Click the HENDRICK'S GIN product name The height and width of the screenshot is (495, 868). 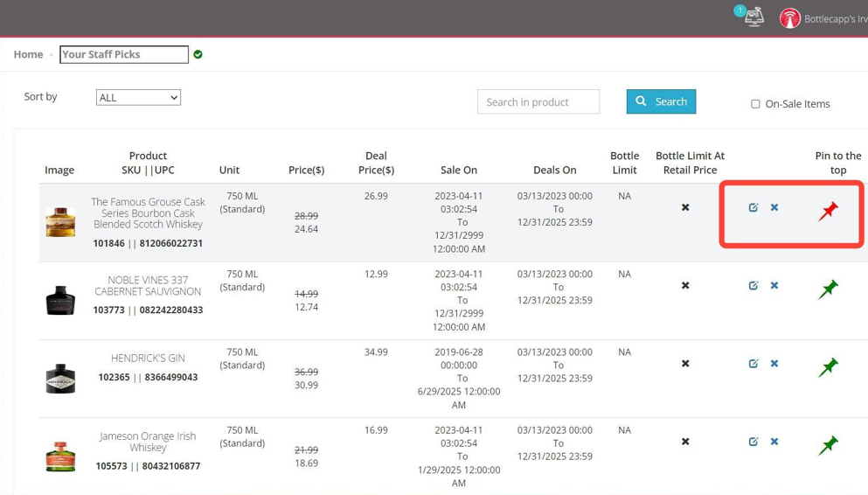point(148,359)
